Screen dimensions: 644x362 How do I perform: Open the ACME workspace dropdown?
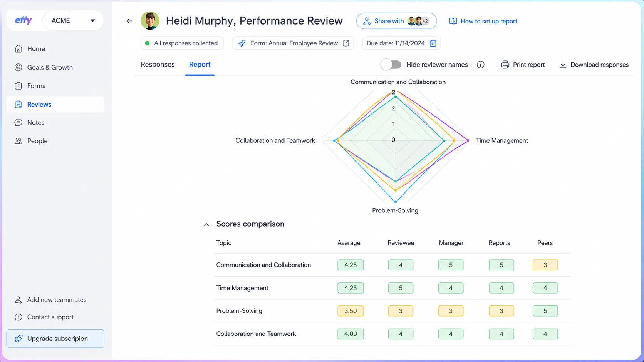(x=73, y=20)
